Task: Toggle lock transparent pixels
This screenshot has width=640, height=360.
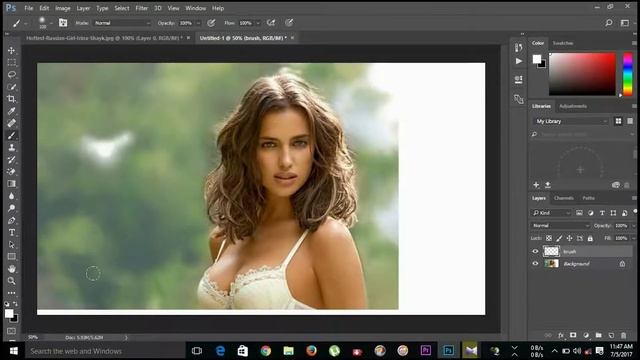Action: [x=549, y=238]
